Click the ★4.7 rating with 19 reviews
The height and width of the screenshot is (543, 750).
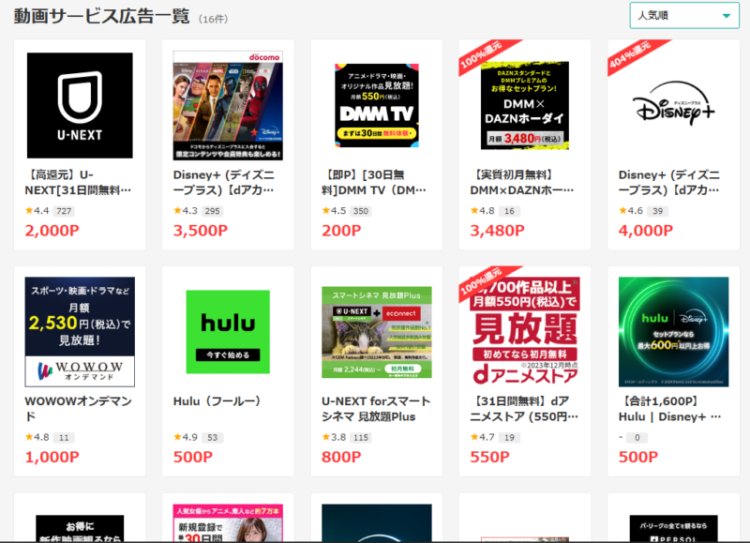coord(495,437)
